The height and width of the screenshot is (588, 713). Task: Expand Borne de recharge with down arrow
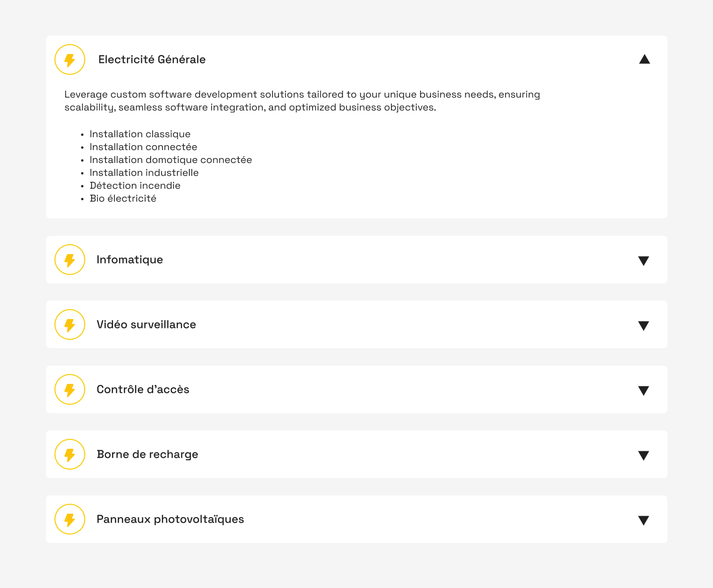pyautogui.click(x=643, y=455)
